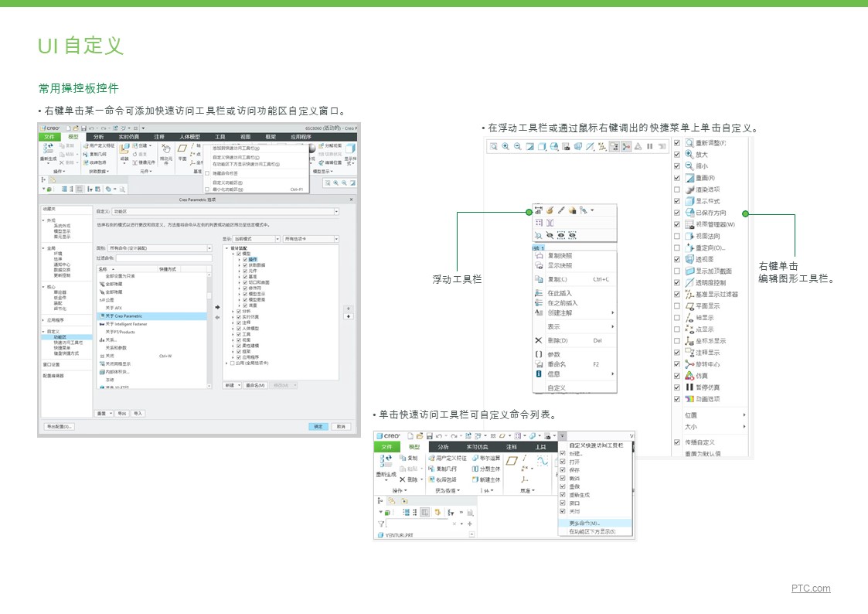Select 注释 tab in lower Creo ribbon
The width and height of the screenshot is (868, 614).
click(x=512, y=447)
